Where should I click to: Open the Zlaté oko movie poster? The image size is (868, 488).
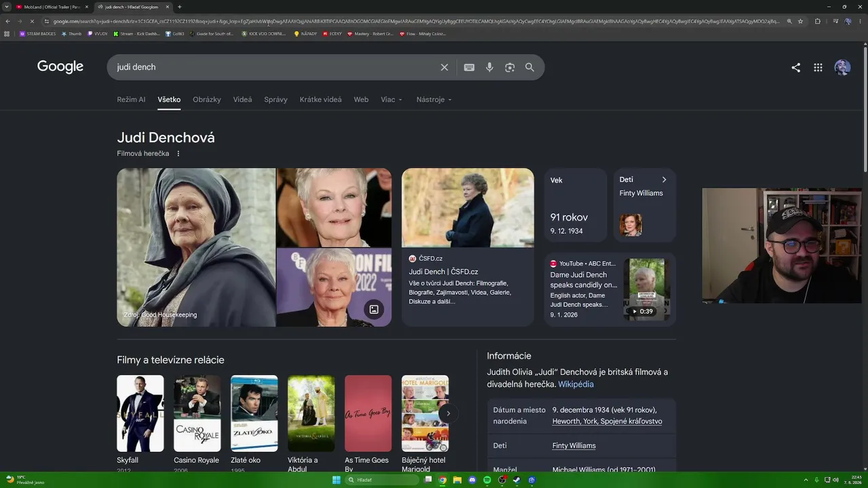254,413
